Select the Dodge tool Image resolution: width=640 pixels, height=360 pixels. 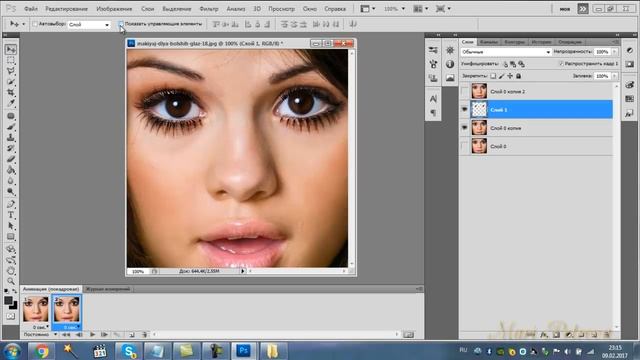(x=11, y=191)
